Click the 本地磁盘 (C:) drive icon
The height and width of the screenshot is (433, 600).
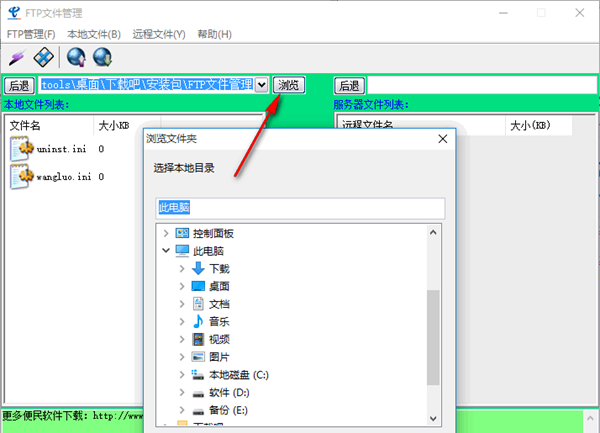pos(198,374)
